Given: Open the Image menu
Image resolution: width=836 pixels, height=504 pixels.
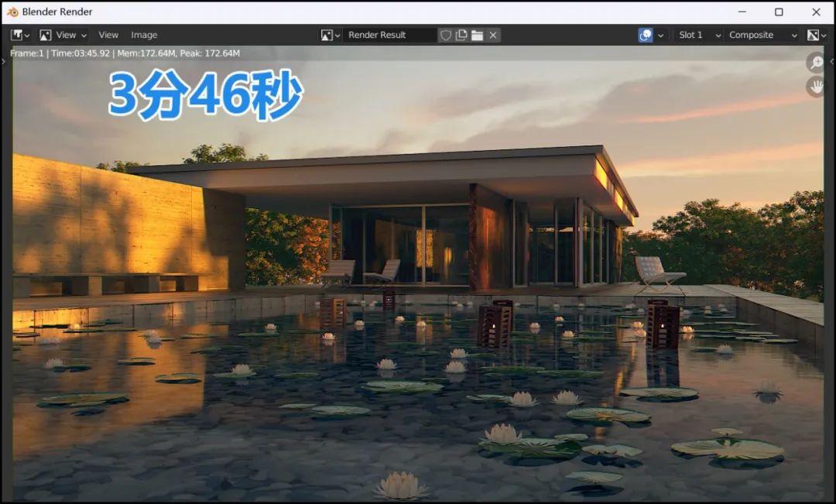Looking at the screenshot, I should 144,35.
